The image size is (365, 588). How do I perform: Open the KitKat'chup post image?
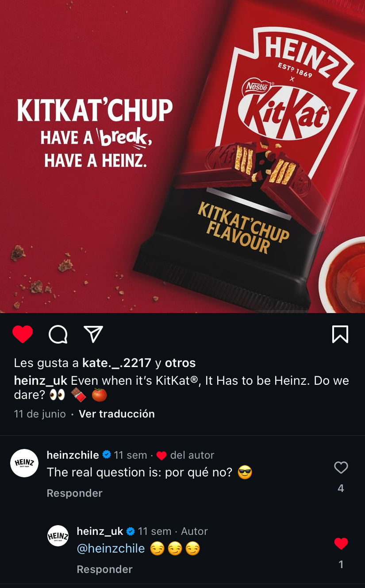(x=182, y=156)
